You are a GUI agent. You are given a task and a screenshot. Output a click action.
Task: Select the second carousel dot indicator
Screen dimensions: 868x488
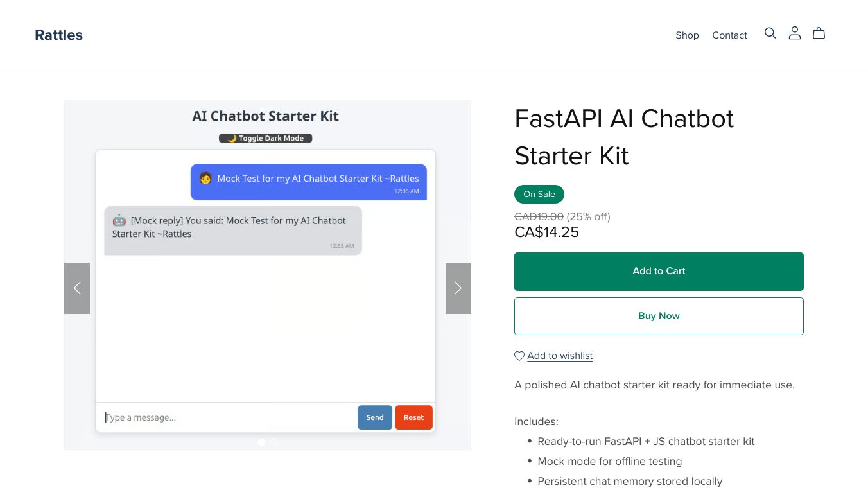pyautogui.click(x=274, y=442)
